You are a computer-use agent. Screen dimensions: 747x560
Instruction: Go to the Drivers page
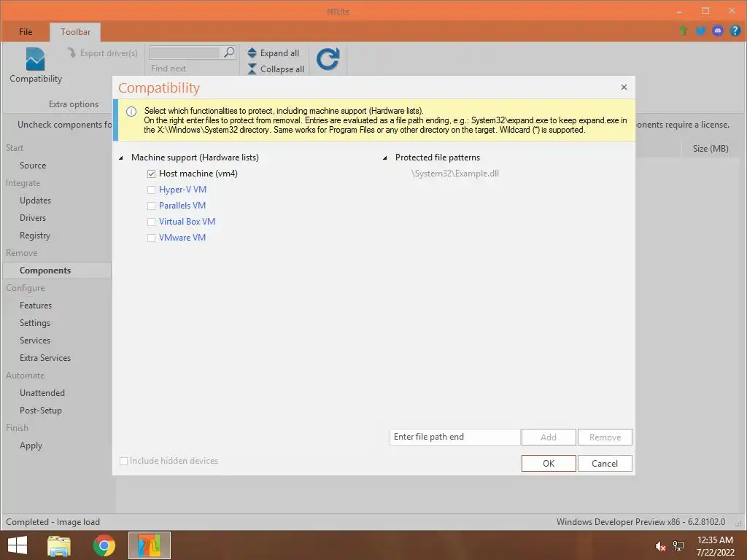(x=33, y=217)
